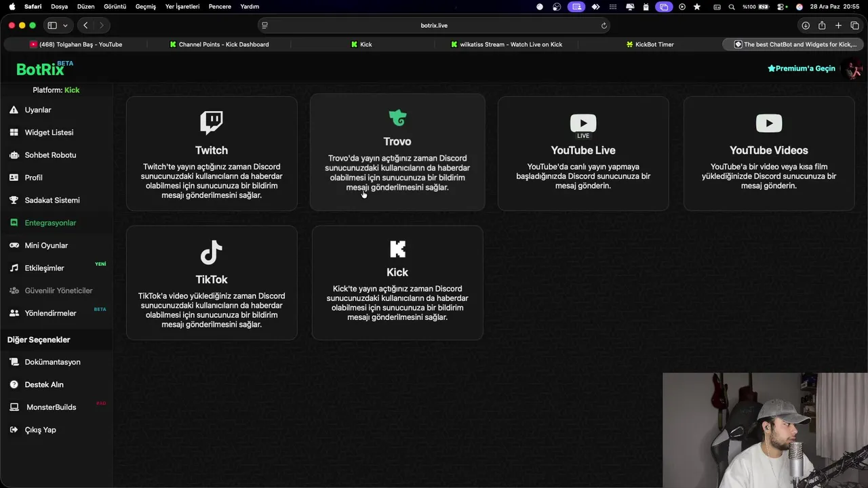Open the Dosya menu

(59, 6)
